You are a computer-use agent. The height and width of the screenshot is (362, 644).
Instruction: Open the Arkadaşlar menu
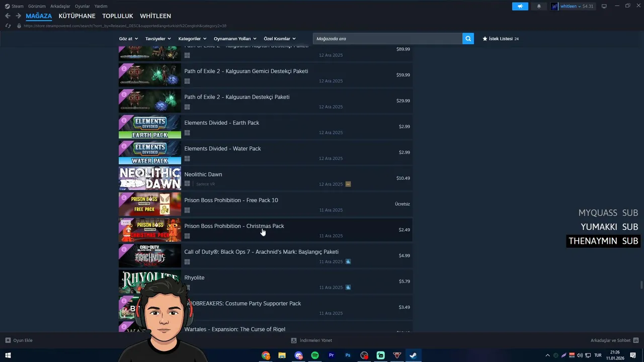(x=60, y=6)
